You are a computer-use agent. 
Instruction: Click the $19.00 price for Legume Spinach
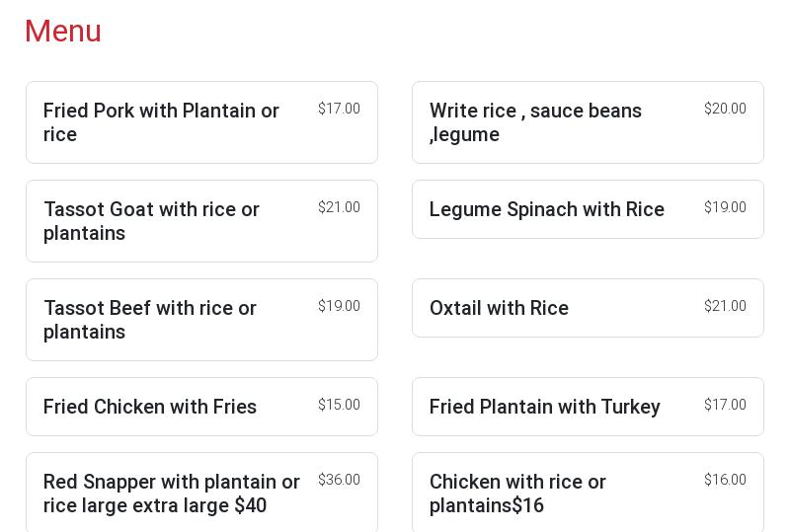pos(725,207)
